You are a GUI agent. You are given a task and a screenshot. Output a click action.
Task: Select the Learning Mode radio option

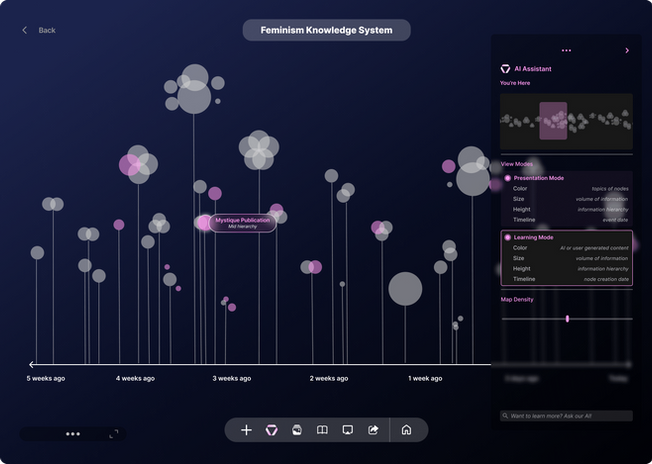508,237
